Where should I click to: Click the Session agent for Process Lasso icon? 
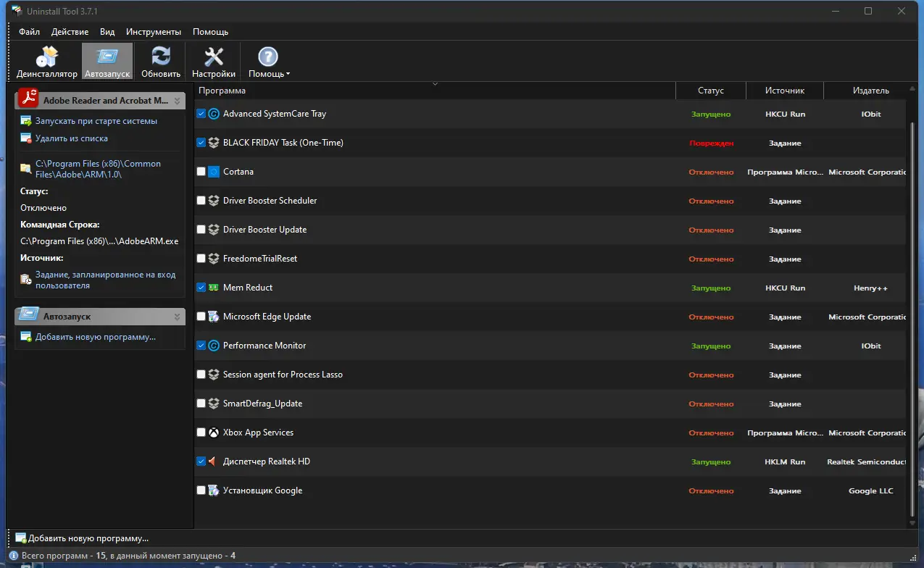[214, 375]
